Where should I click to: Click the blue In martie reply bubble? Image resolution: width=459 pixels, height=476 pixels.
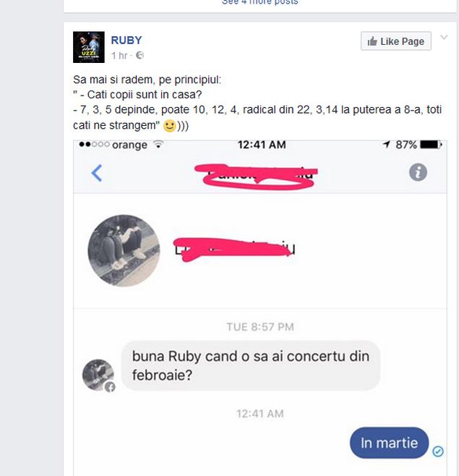(389, 443)
